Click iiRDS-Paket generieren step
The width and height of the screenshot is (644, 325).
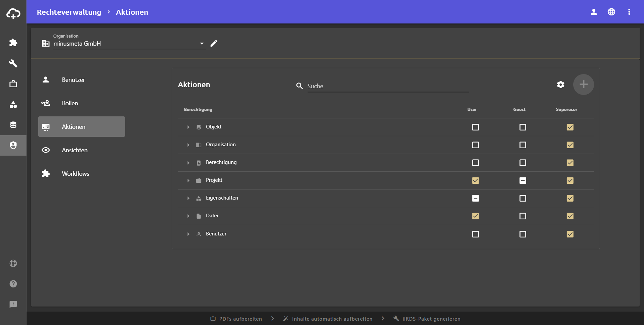(x=427, y=319)
